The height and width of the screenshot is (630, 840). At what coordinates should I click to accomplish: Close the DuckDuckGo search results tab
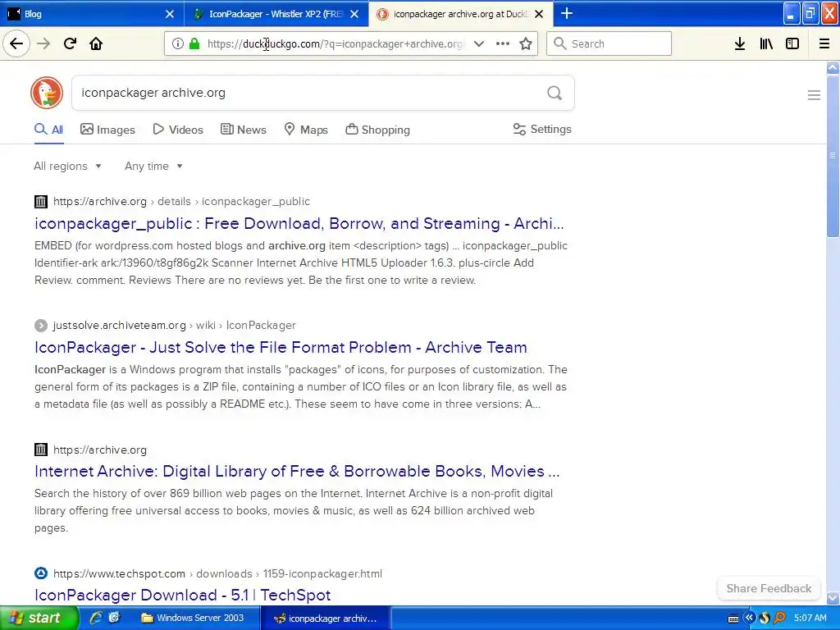click(540, 14)
